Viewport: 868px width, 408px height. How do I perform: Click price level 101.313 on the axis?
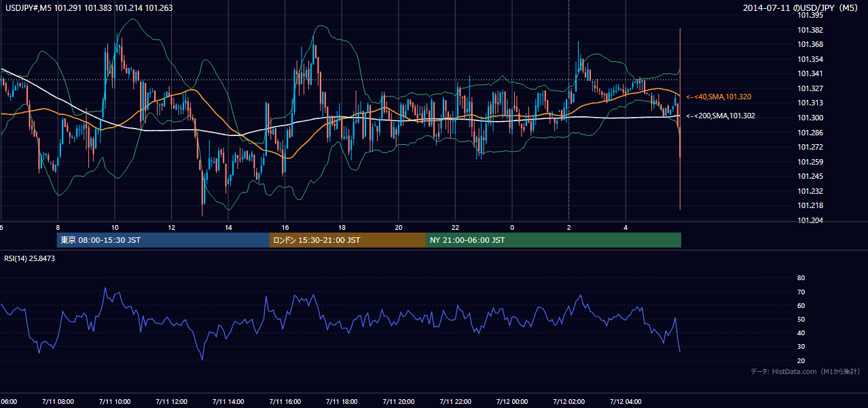[810, 103]
